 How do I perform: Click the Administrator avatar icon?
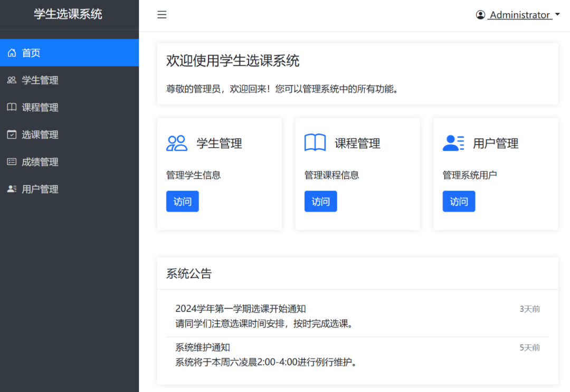pos(480,14)
